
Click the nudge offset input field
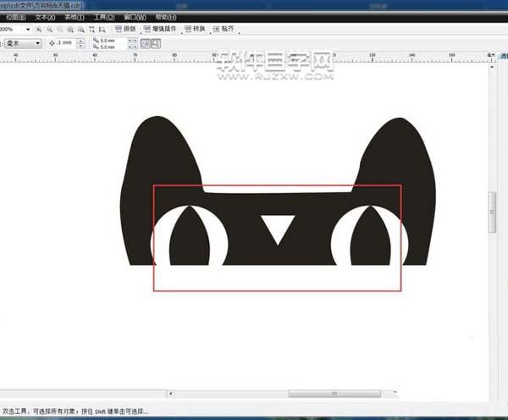point(66,42)
